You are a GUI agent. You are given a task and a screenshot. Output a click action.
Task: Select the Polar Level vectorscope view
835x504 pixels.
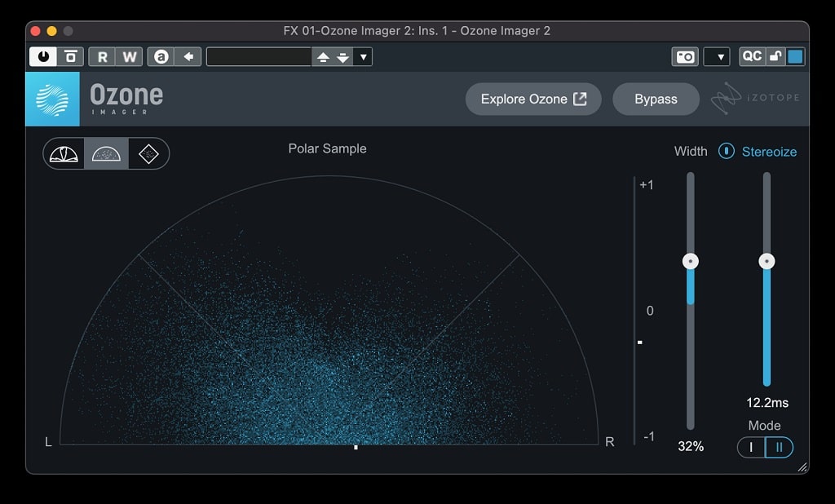pos(64,154)
